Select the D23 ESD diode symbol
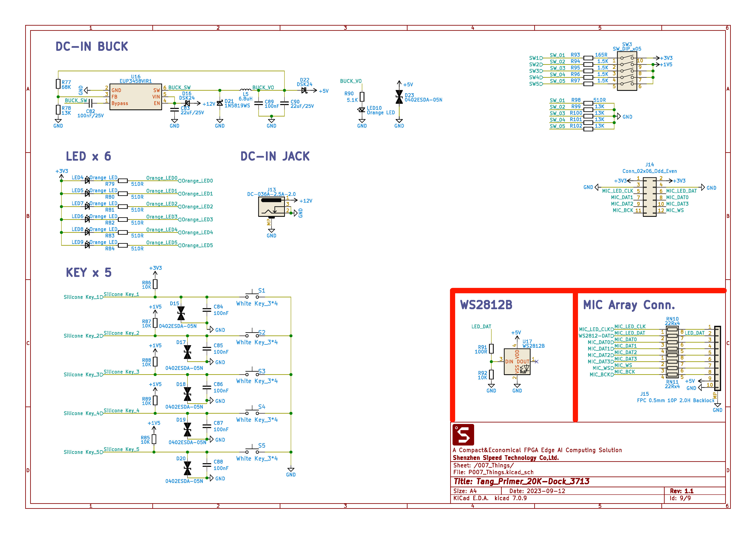 (x=399, y=97)
